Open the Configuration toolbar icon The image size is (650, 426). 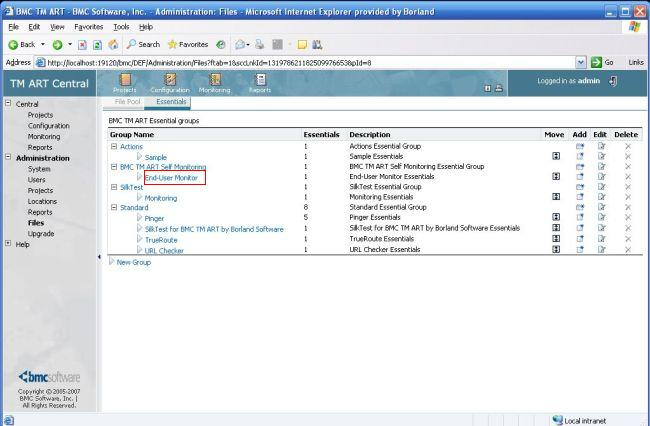(170, 83)
